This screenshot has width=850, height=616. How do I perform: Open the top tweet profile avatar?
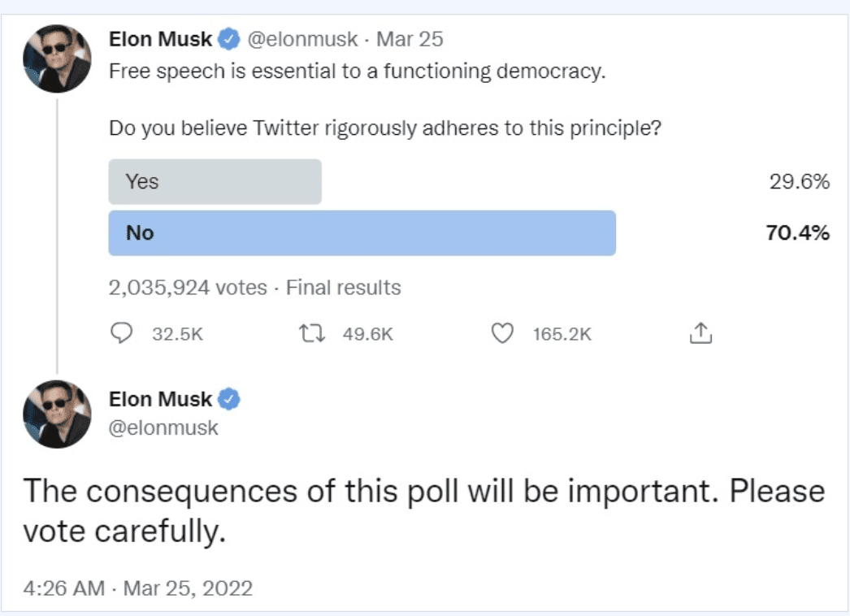(58, 59)
